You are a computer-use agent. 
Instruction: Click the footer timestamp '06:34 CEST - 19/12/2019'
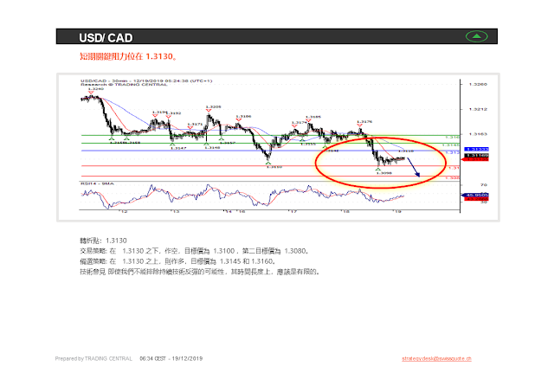(x=171, y=358)
